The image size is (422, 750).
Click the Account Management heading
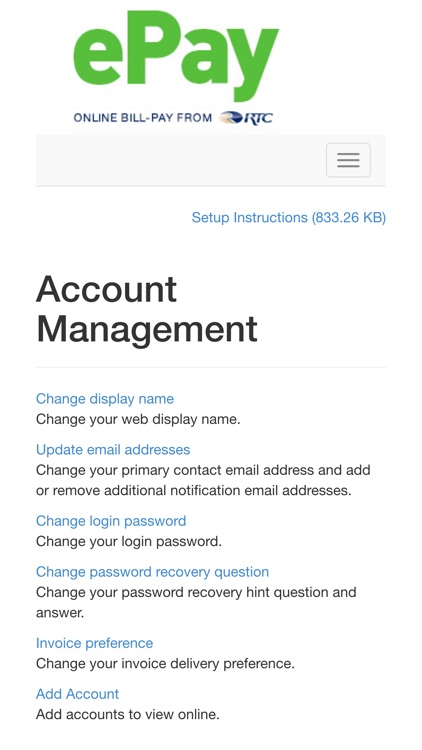[x=147, y=309]
